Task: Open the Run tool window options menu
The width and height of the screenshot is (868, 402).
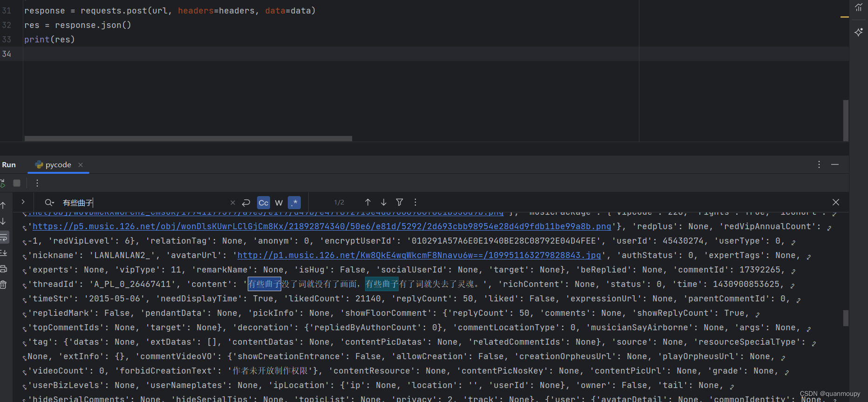Action: [x=819, y=164]
